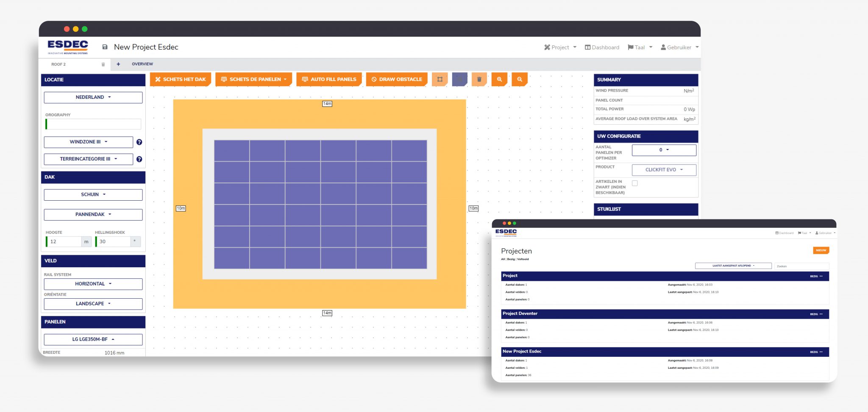The height and width of the screenshot is (412, 868).
Task: Open the Terreincategorie help question mark
Action: [x=139, y=159]
